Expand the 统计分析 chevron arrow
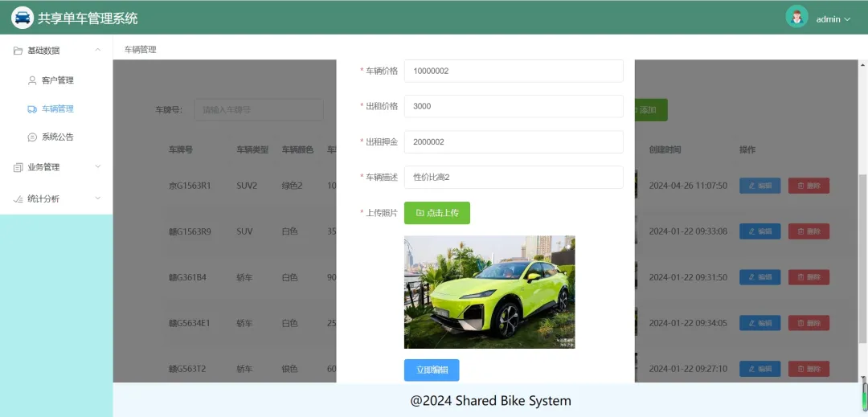This screenshot has width=868, height=417. coord(98,198)
